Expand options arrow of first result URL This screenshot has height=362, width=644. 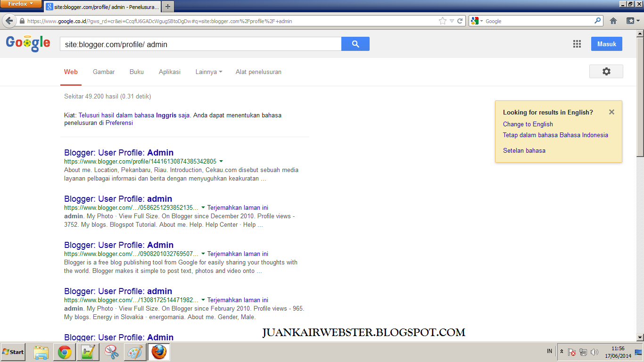point(221,161)
